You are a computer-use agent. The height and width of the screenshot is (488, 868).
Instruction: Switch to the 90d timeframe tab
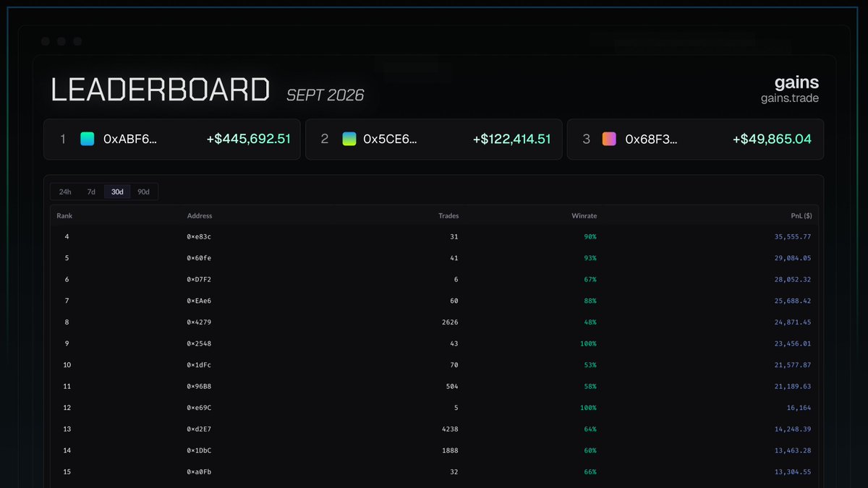tap(143, 192)
